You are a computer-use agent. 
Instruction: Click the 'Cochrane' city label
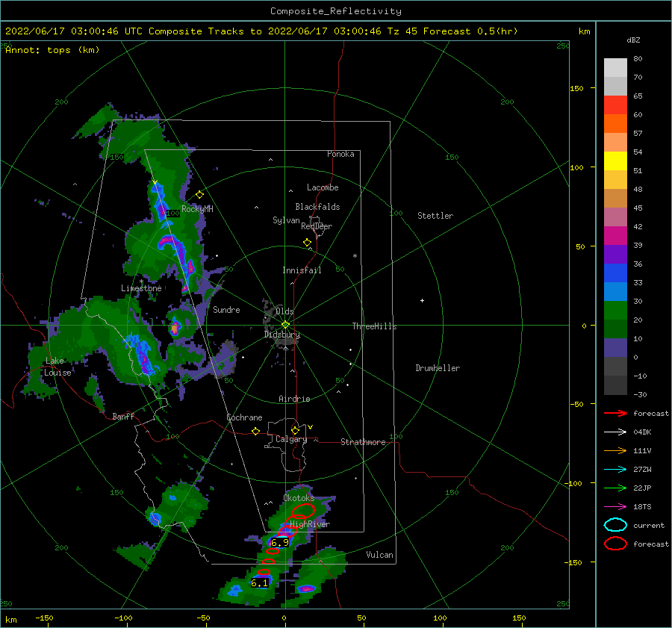pyautogui.click(x=244, y=417)
